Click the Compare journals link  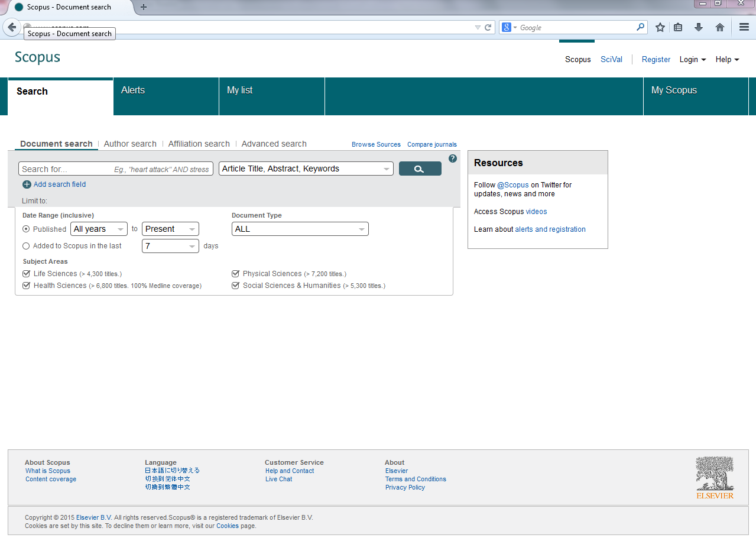pos(432,144)
